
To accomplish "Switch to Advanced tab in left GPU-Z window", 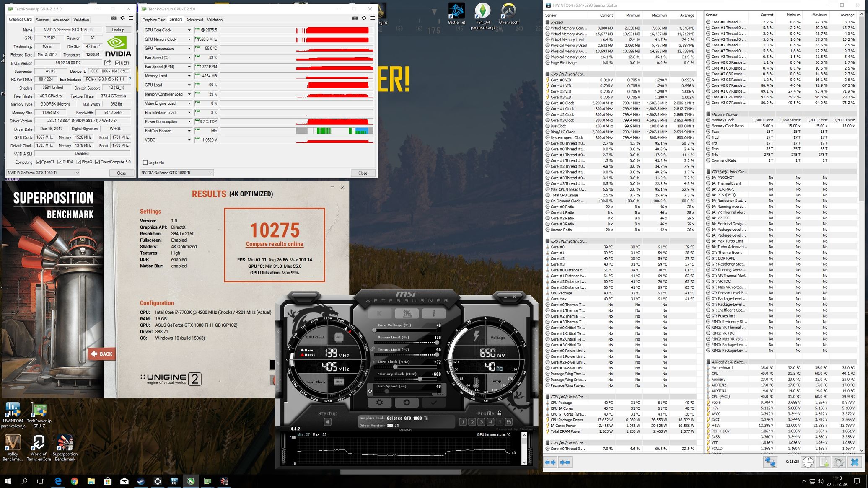I will click(61, 20).
